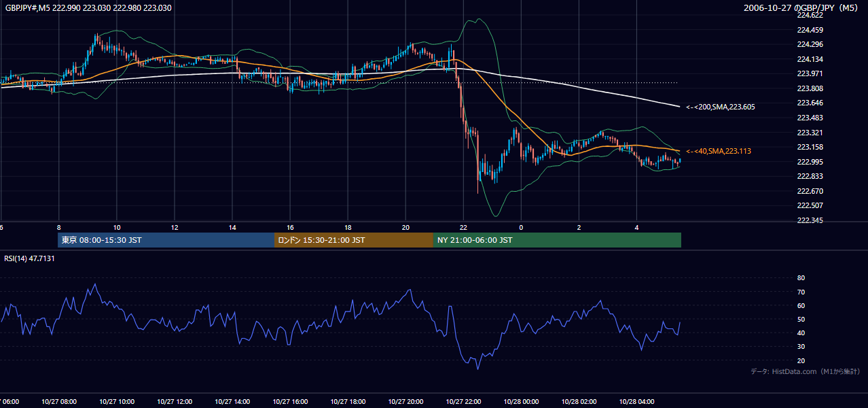
Task: Click price axis value 224.134
Action: click(810, 59)
